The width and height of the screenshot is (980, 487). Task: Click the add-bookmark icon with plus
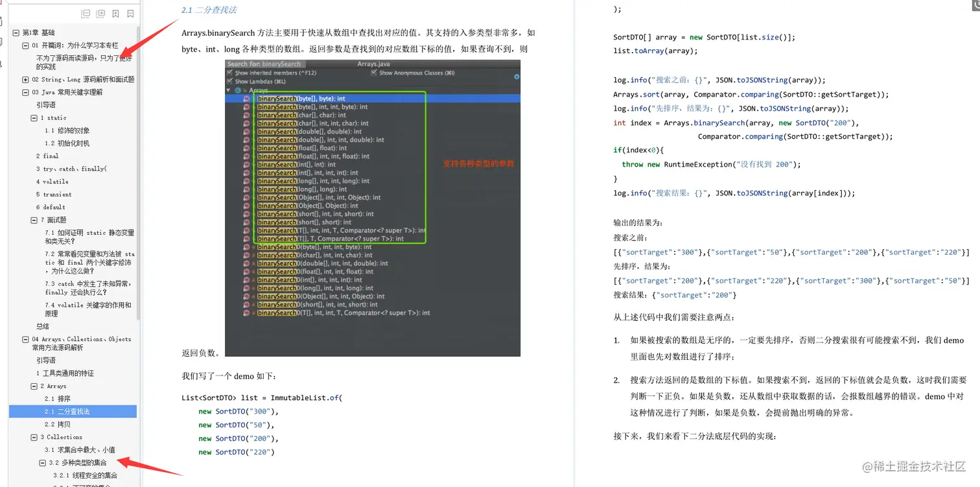coord(115,14)
